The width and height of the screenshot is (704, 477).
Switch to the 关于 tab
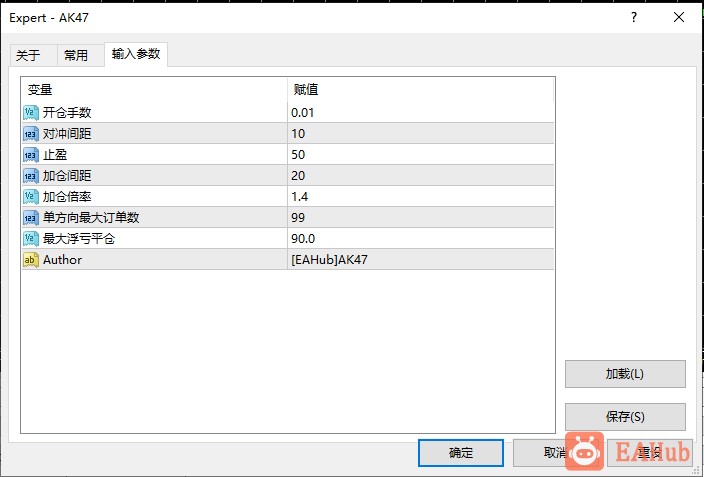pos(33,56)
